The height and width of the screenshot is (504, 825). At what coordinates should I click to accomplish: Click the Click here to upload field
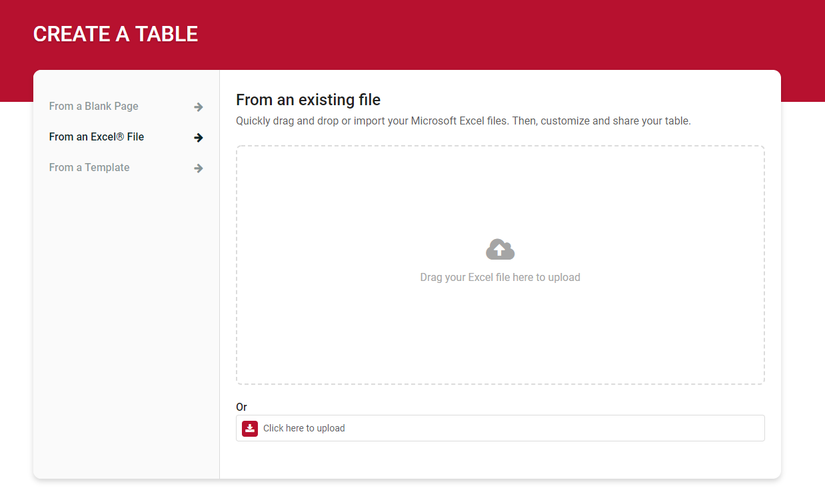point(500,428)
